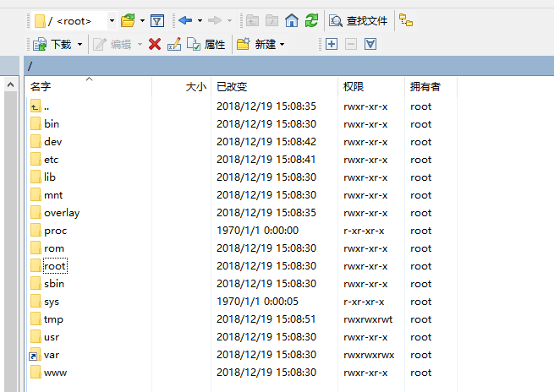
Task: Click the current path bar showing /
Action: tap(288, 66)
